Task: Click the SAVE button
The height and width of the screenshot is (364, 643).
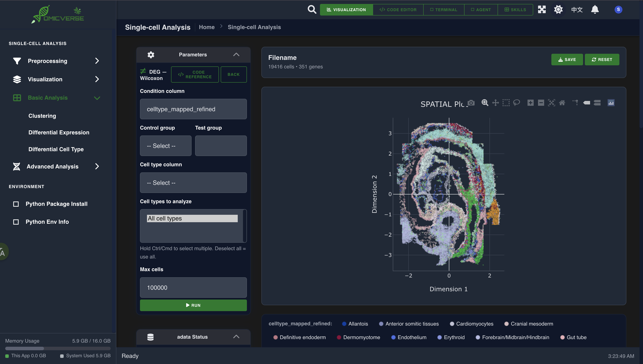Action: click(x=567, y=59)
